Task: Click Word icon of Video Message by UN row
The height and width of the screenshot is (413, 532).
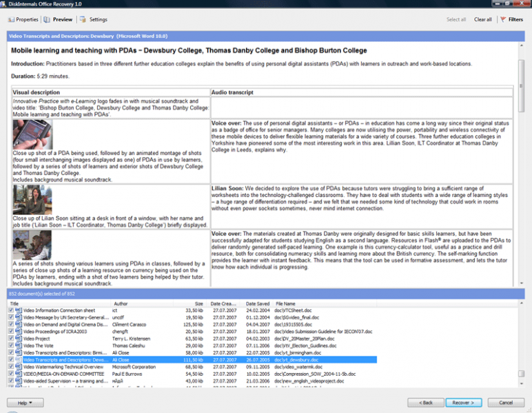Action: coord(19,317)
